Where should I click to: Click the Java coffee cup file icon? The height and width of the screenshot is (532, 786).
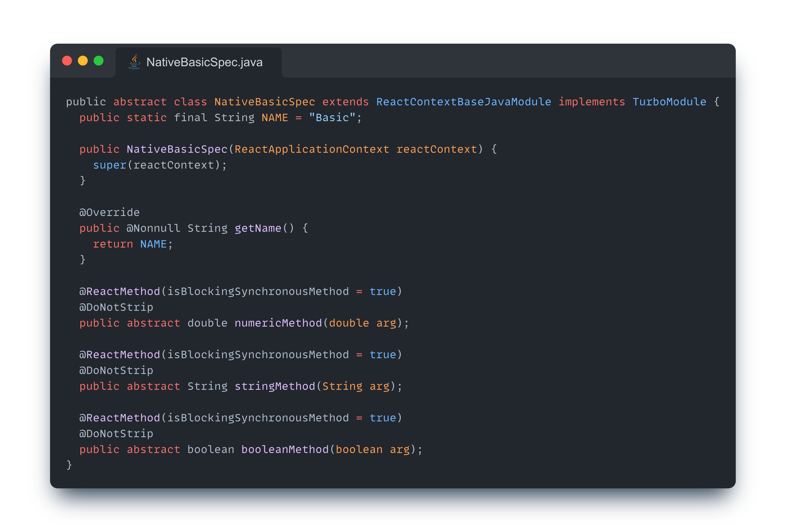(134, 62)
